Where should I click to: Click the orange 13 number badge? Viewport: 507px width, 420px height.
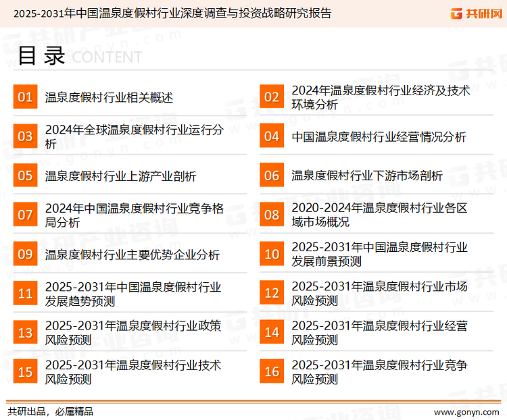25,332
